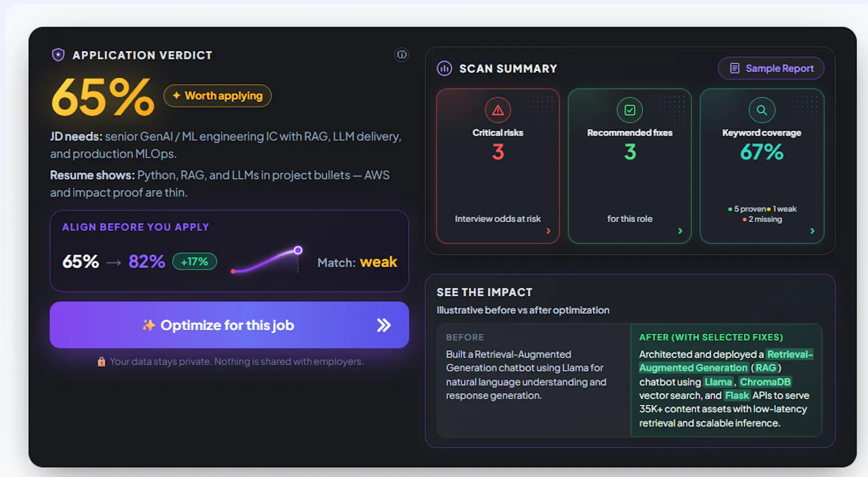Click the 82% projected score
The width and height of the screenshot is (868, 477).
(146, 262)
